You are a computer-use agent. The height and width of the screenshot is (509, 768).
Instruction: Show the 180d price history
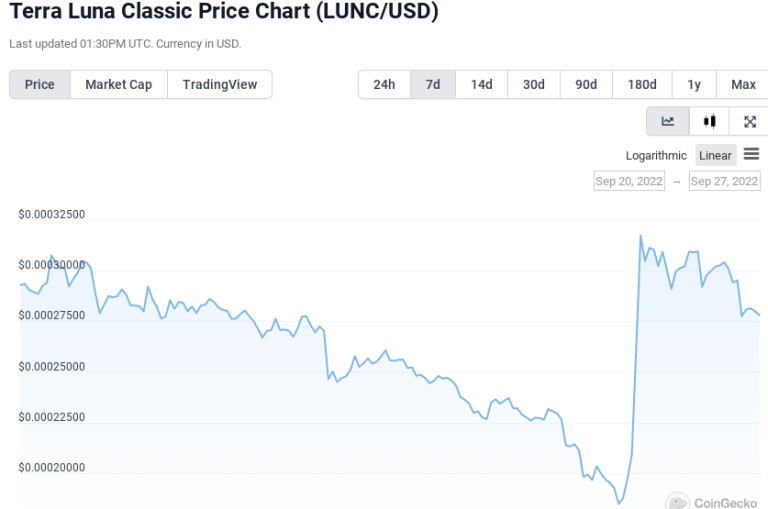642,85
